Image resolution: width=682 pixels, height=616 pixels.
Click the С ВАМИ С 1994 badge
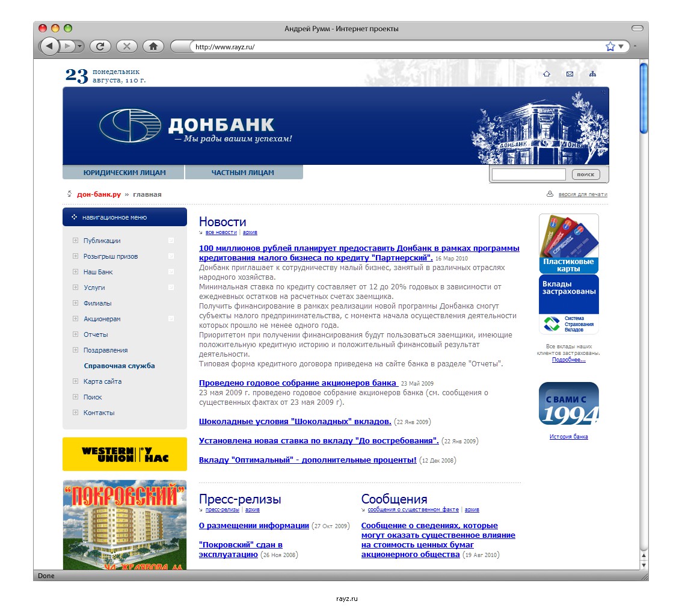click(x=569, y=403)
